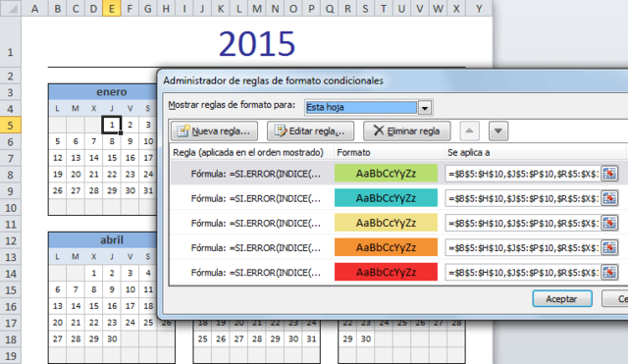Screen dimensions: 628x364
Task: Select column M header in the spreadsheet
Action: [257, 9]
